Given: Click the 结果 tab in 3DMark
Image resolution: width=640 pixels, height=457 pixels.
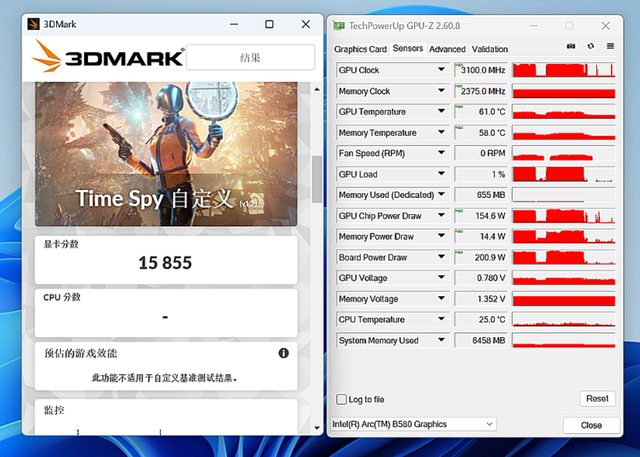Looking at the screenshot, I should point(250,57).
